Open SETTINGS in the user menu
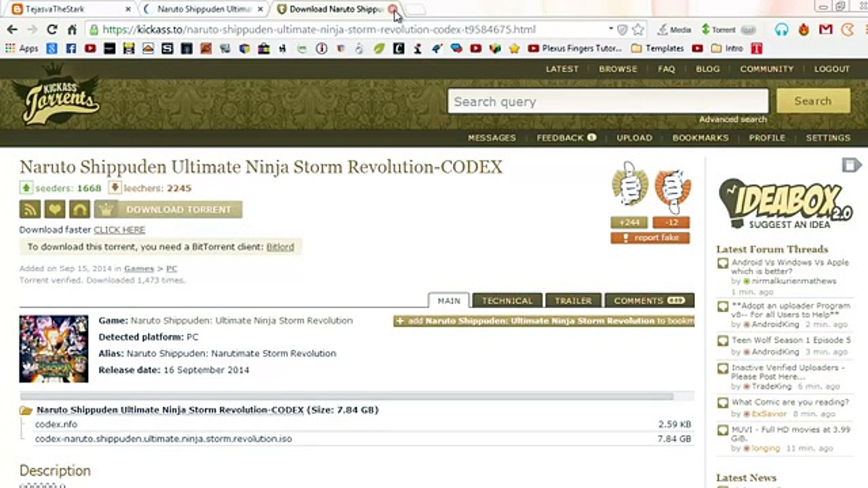The image size is (868, 488). point(828,138)
